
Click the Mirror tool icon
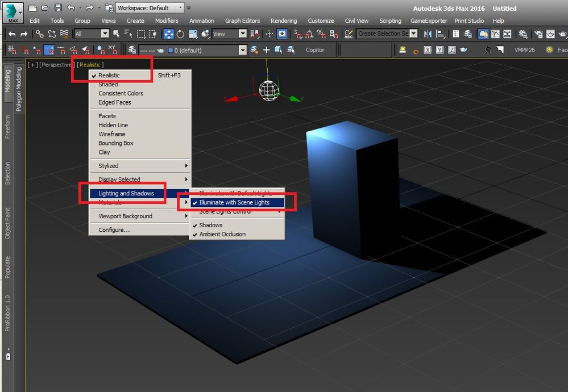click(x=428, y=34)
